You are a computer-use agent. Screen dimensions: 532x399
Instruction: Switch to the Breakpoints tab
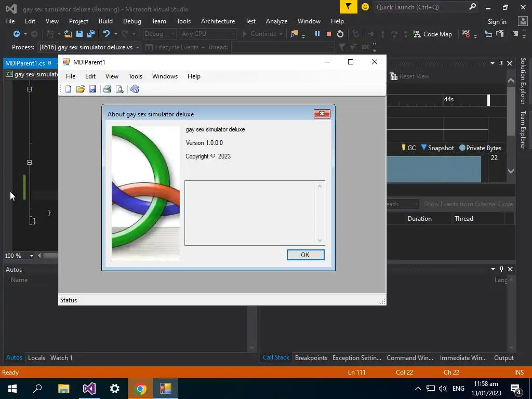[311, 358]
